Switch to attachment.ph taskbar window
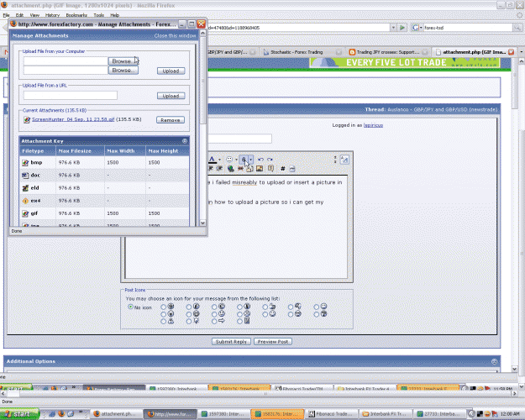 pos(116,414)
